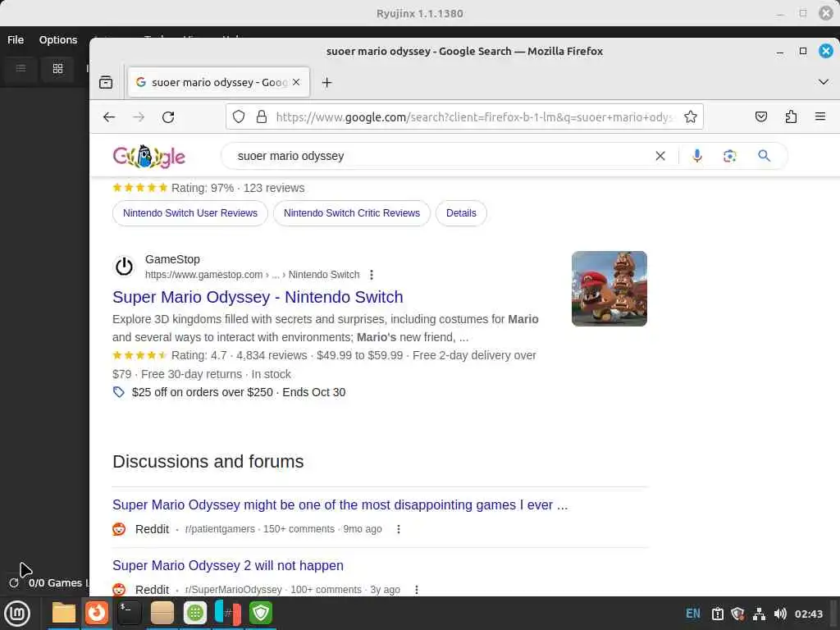
Task: Open the notifications tray icon
Action: click(717, 614)
